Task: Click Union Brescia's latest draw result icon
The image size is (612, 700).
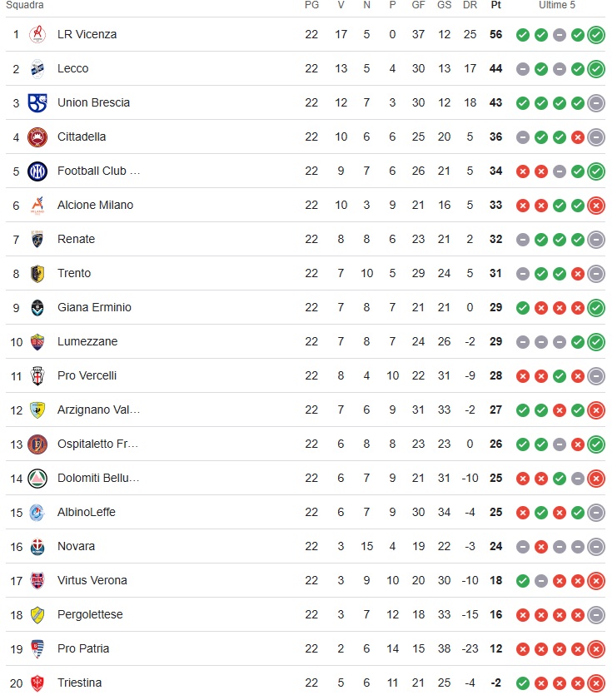Action: click(x=596, y=103)
